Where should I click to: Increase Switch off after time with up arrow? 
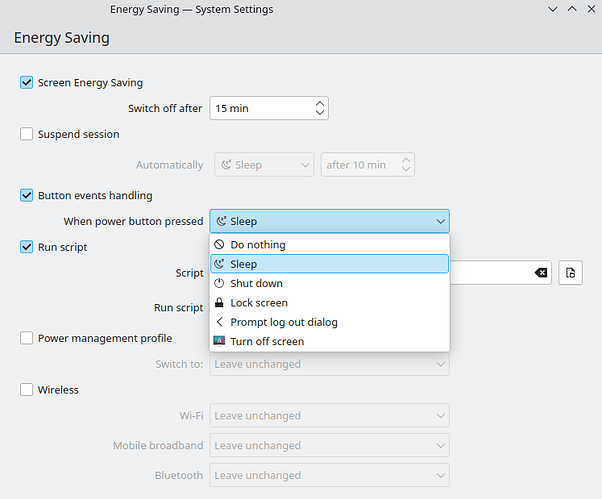(319, 103)
